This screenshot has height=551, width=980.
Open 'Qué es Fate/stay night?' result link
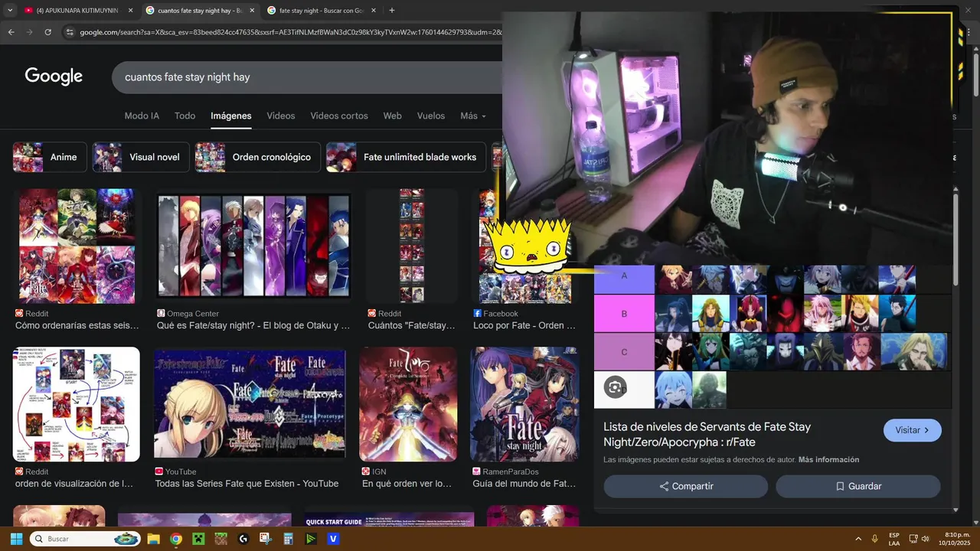coord(253,325)
